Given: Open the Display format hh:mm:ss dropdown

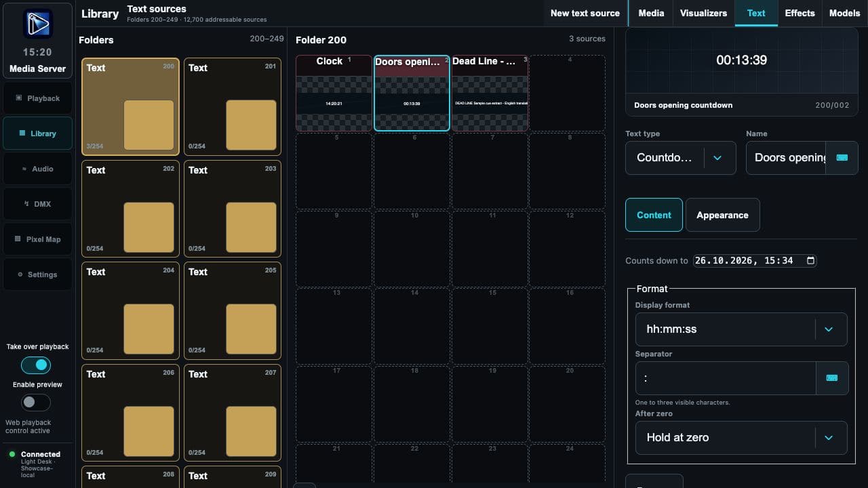Looking at the screenshot, I should [x=741, y=329].
